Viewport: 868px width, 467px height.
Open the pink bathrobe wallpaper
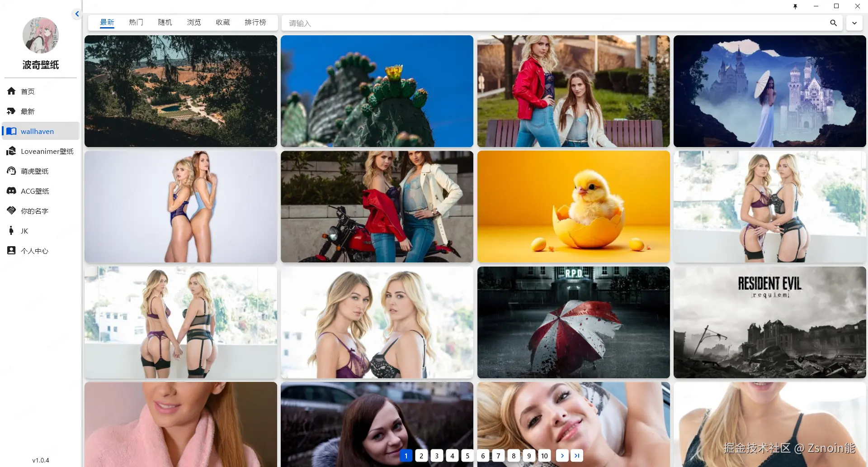click(181, 424)
